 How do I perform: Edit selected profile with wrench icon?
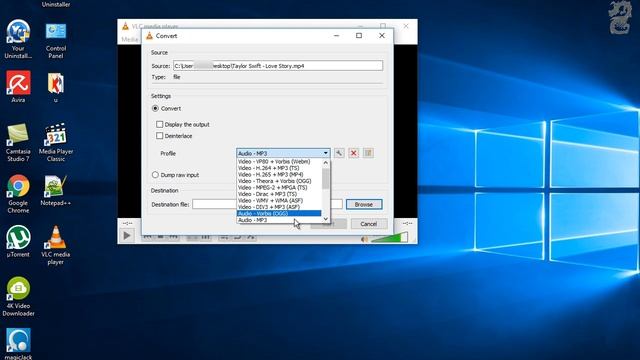(339, 153)
